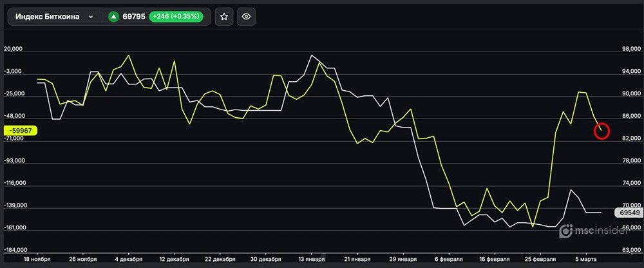Image resolution: width=644 pixels, height=268 pixels.
Task: Click the red circle marker on yellow line
Action: click(x=601, y=131)
